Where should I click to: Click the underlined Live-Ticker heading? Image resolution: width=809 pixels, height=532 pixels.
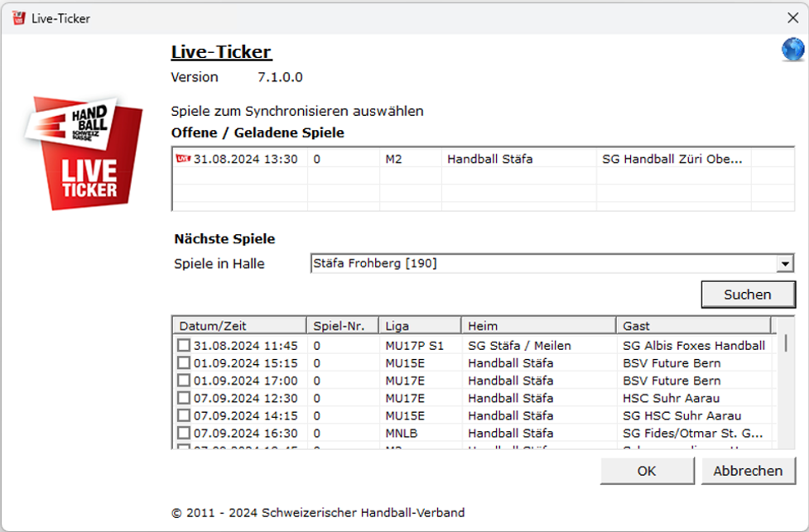tap(221, 52)
